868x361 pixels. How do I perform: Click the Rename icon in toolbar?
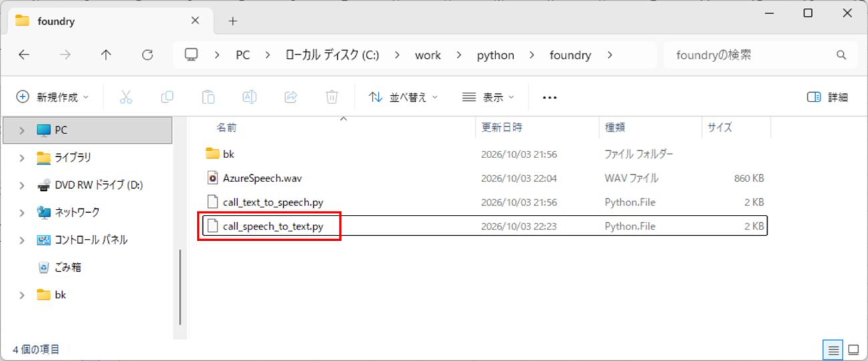[x=249, y=97]
